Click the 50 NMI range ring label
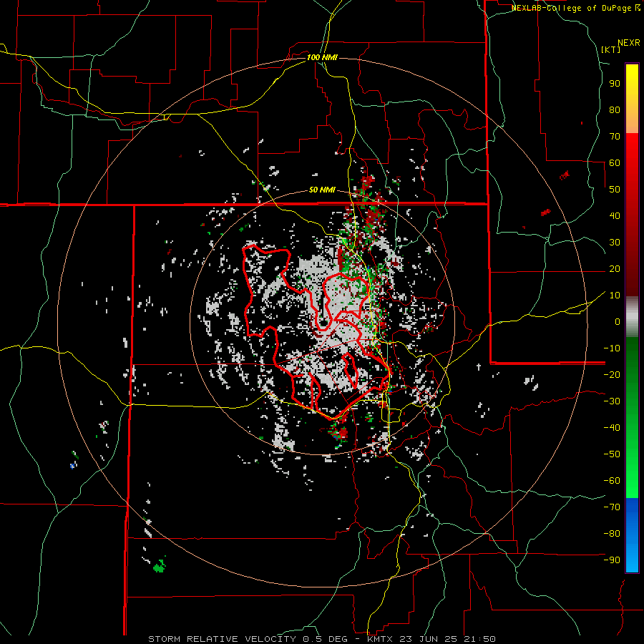This screenshot has height=644, width=644. 322,190
